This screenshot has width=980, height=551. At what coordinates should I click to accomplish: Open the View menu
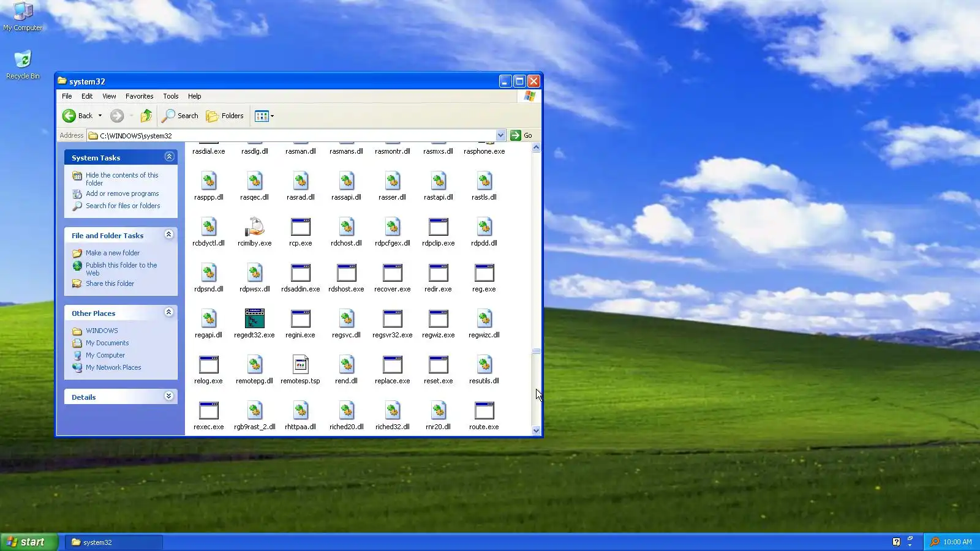tap(109, 96)
